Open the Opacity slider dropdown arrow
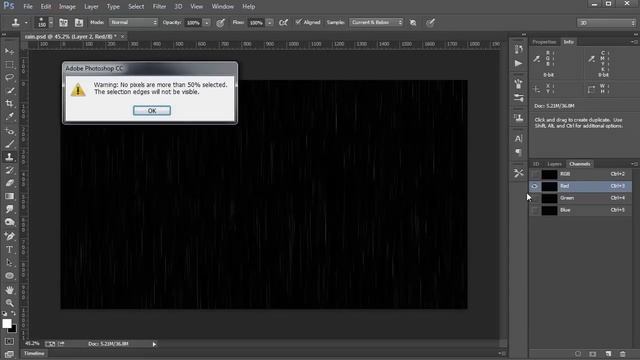 tap(207, 23)
